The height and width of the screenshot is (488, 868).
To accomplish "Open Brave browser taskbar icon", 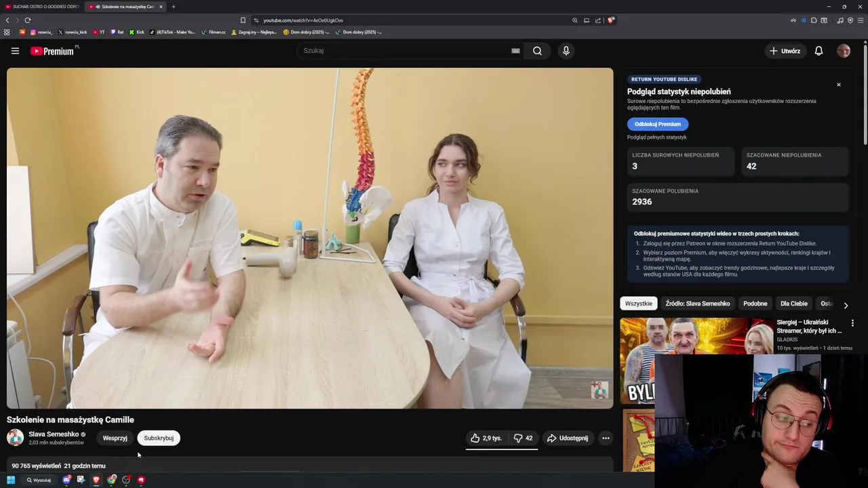I will pos(96,480).
